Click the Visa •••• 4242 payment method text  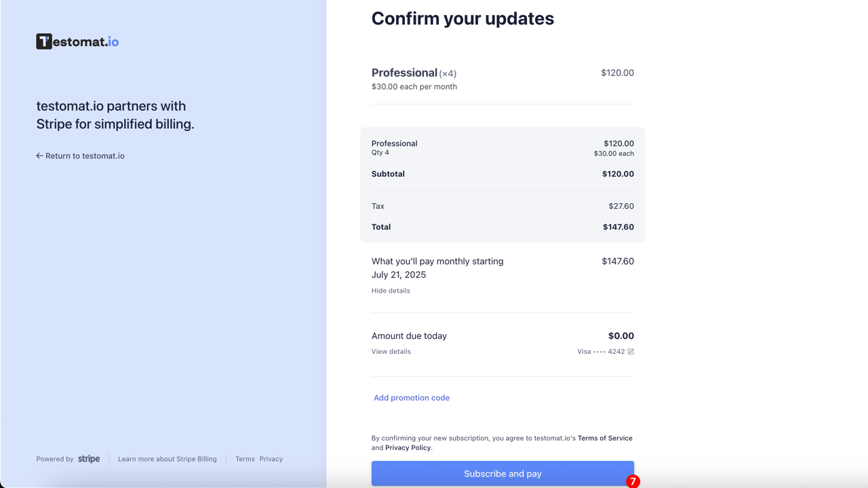599,351
